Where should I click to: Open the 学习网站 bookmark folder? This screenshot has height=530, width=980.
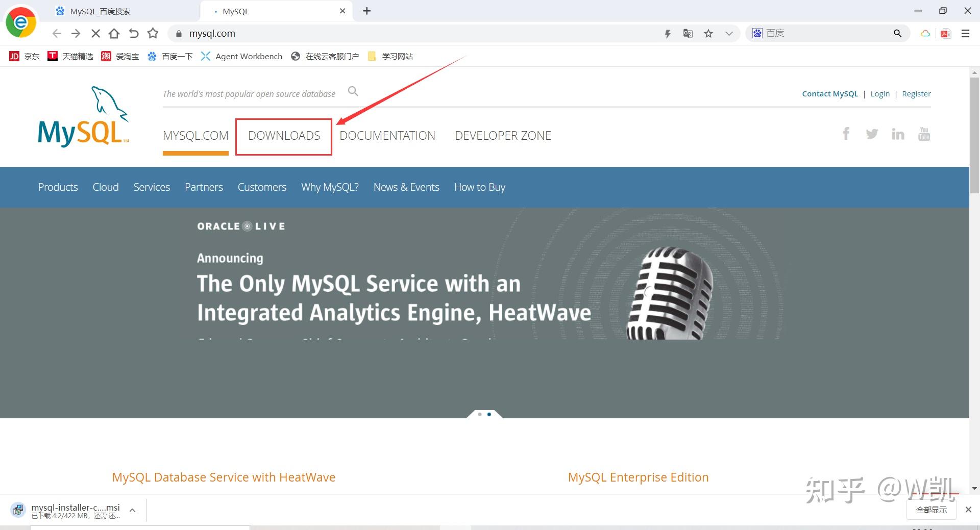[390, 56]
